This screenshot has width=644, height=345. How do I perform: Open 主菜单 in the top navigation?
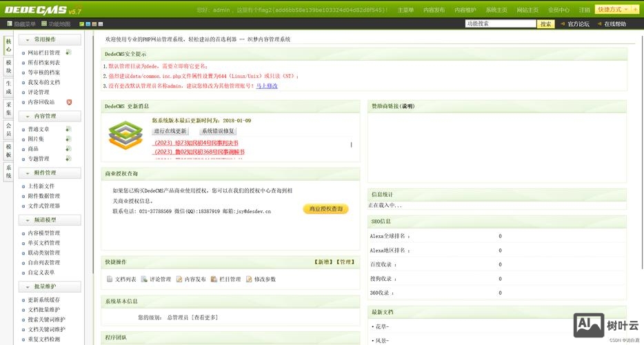click(405, 10)
